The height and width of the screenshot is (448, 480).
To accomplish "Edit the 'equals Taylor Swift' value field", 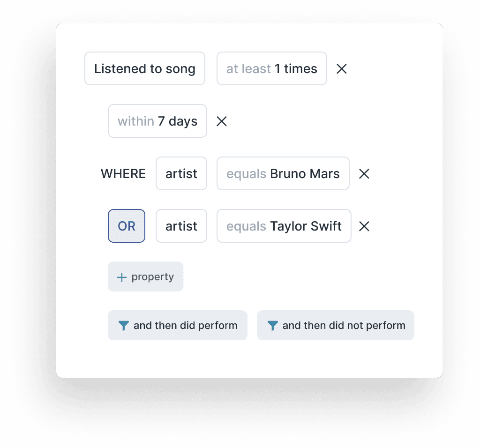I will coord(284,226).
